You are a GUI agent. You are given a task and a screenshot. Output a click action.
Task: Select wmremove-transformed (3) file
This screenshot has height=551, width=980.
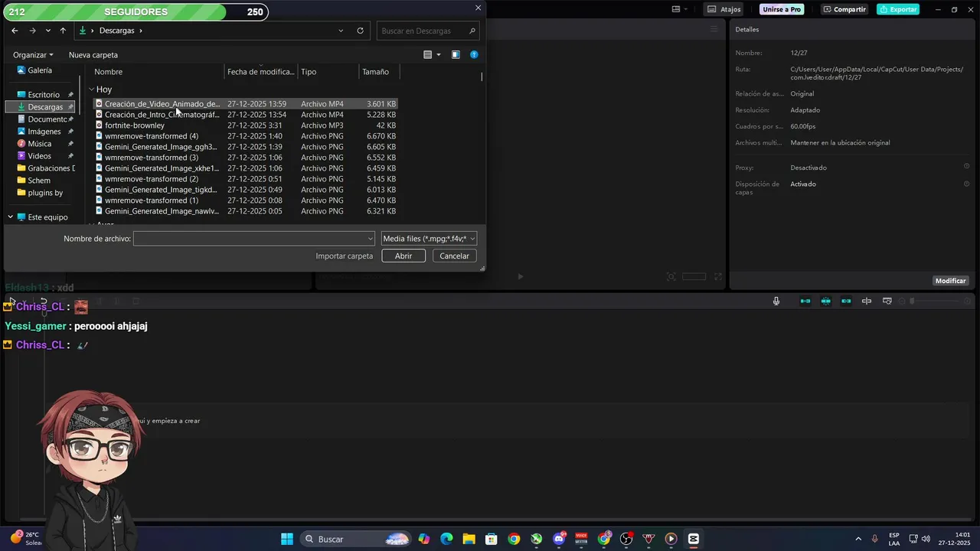click(x=246, y=158)
